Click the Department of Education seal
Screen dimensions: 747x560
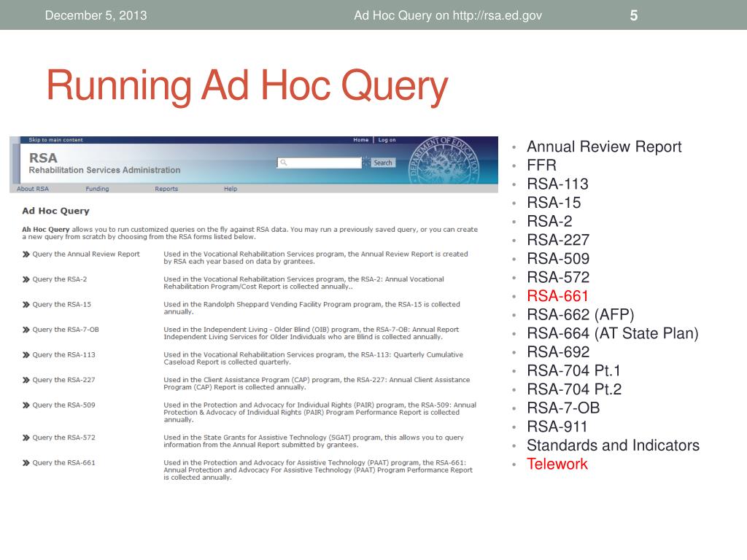tap(444, 160)
